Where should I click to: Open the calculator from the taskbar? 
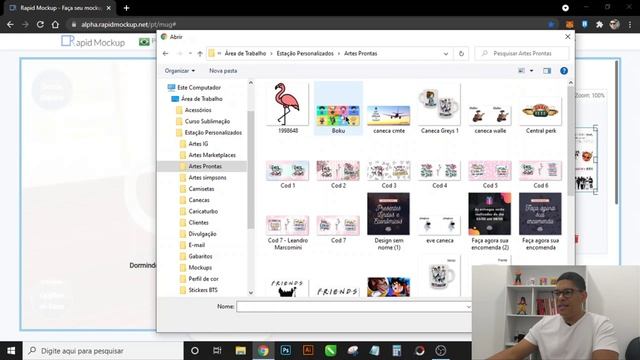tap(396, 351)
